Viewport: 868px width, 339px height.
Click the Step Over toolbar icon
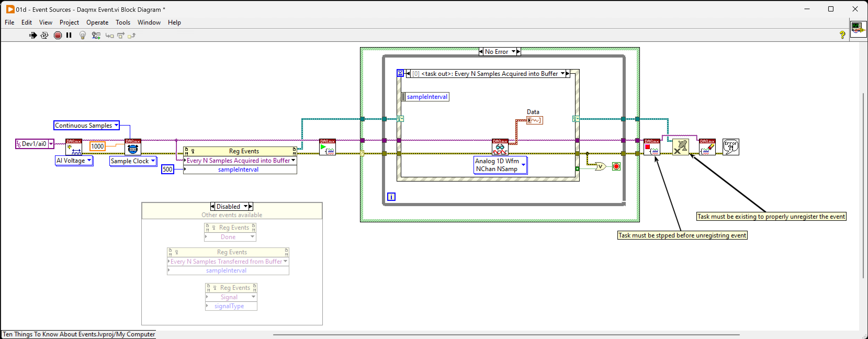point(121,35)
